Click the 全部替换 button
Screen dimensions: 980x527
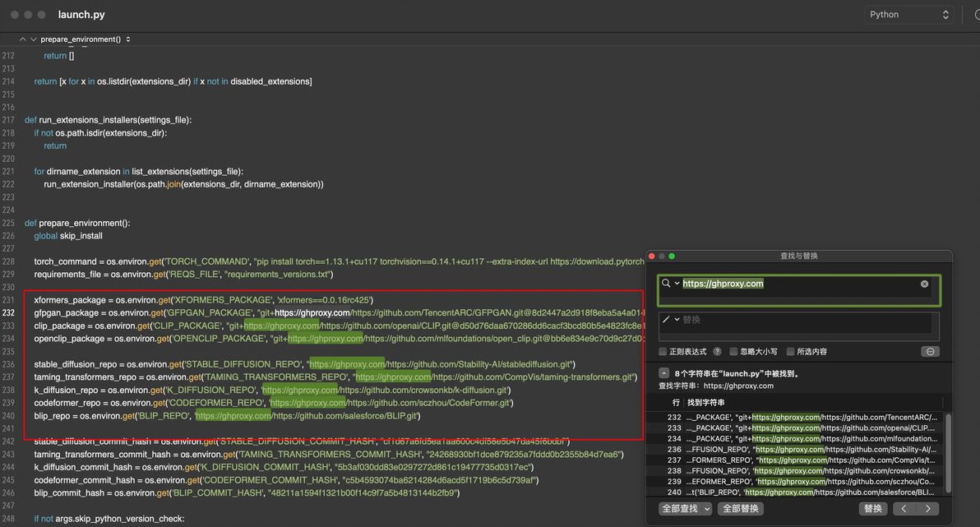741,509
